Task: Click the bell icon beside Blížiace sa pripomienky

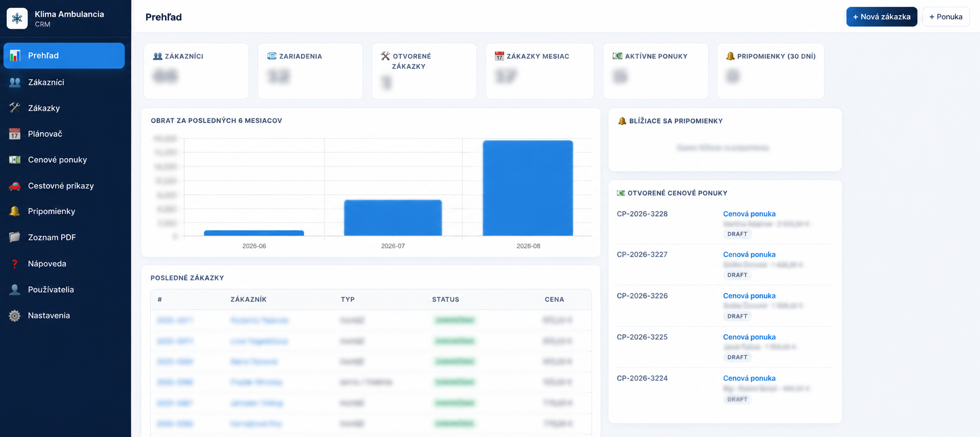Action: [622, 121]
